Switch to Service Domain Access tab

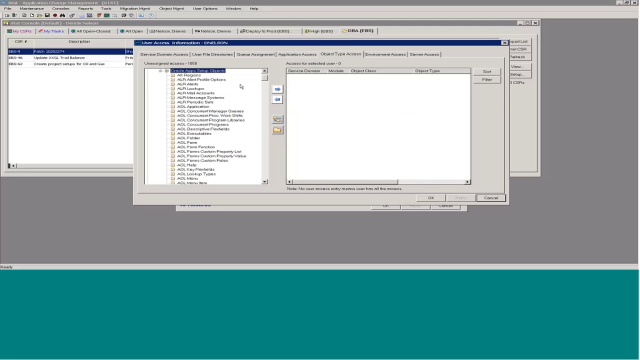pyautogui.click(x=164, y=54)
